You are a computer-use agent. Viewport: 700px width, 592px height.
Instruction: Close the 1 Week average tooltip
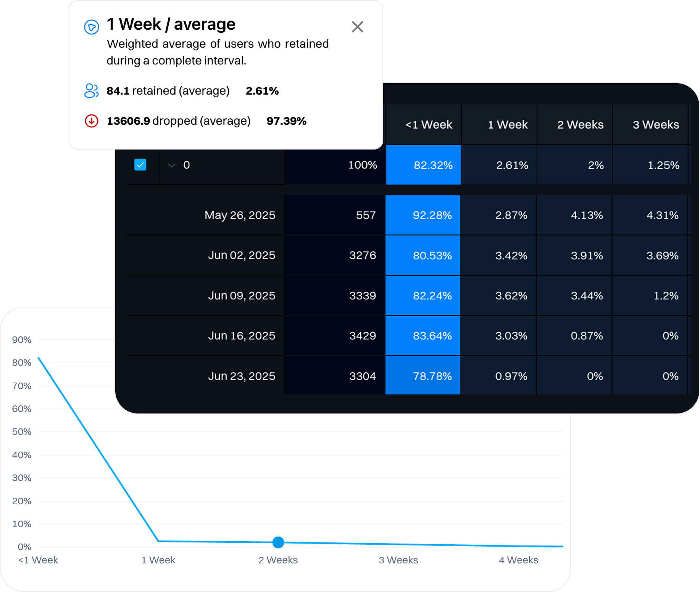click(357, 27)
